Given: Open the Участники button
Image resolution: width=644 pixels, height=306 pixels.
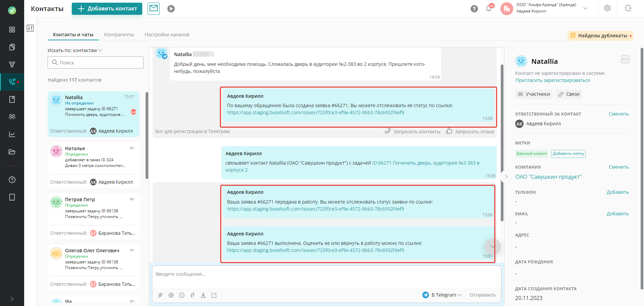Looking at the screenshot, I should pyautogui.click(x=534, y=94).
